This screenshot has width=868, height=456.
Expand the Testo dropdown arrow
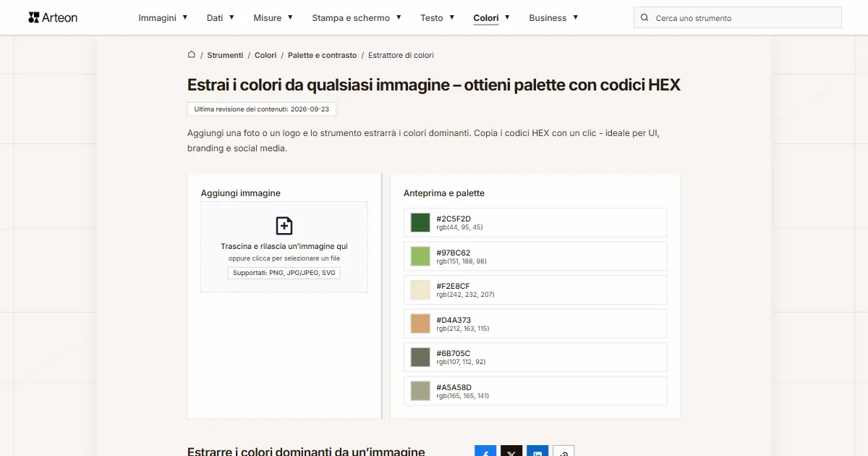pos(451,17)
